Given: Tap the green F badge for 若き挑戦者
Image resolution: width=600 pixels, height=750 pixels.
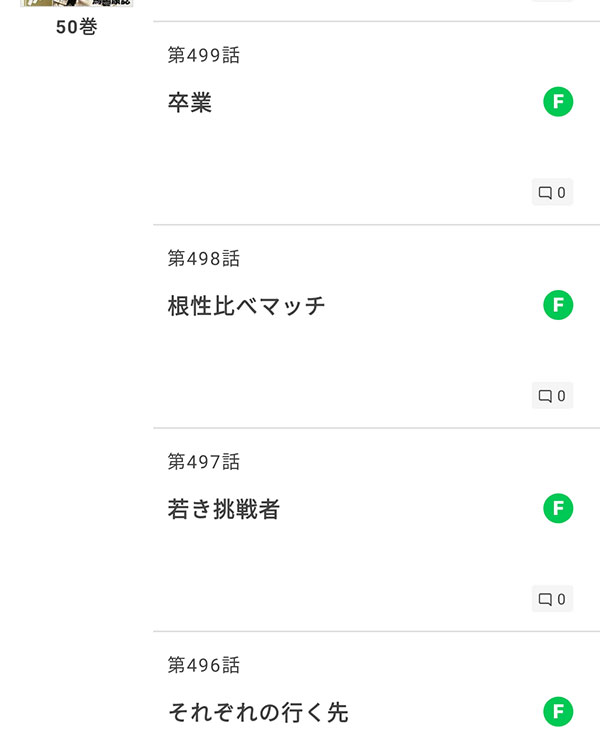Looking at the screenshot, I should pos(558,508).
